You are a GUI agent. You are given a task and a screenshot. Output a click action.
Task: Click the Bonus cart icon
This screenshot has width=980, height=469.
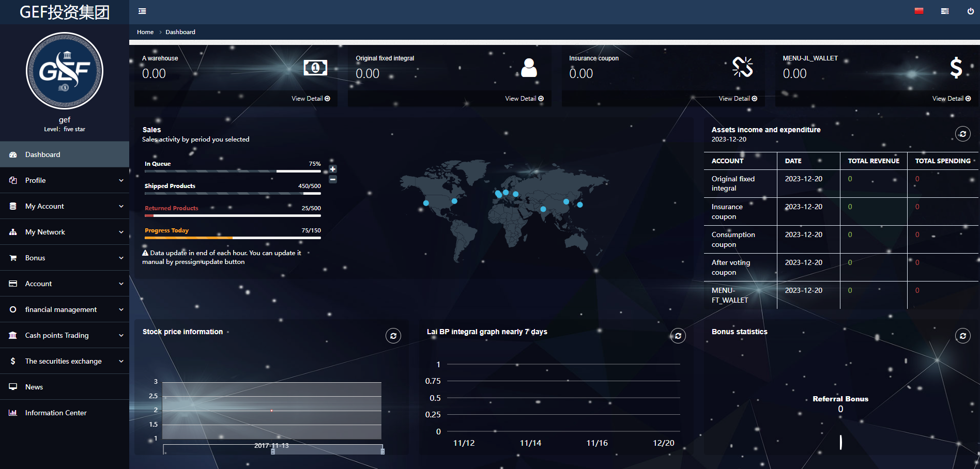coord(13,258)
